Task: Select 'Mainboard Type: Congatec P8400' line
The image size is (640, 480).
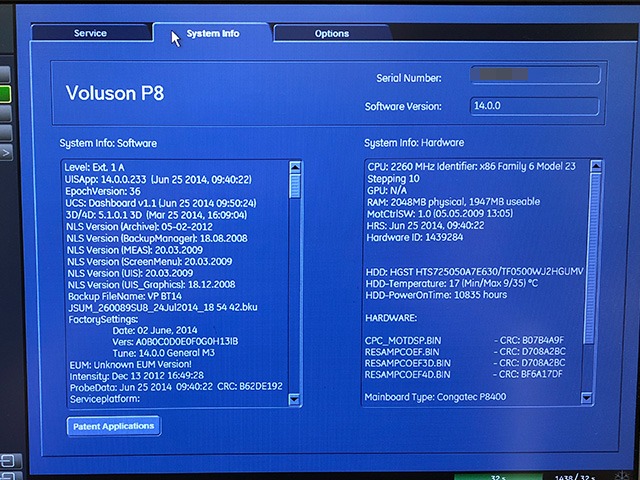Action: [x=436, y=397]
